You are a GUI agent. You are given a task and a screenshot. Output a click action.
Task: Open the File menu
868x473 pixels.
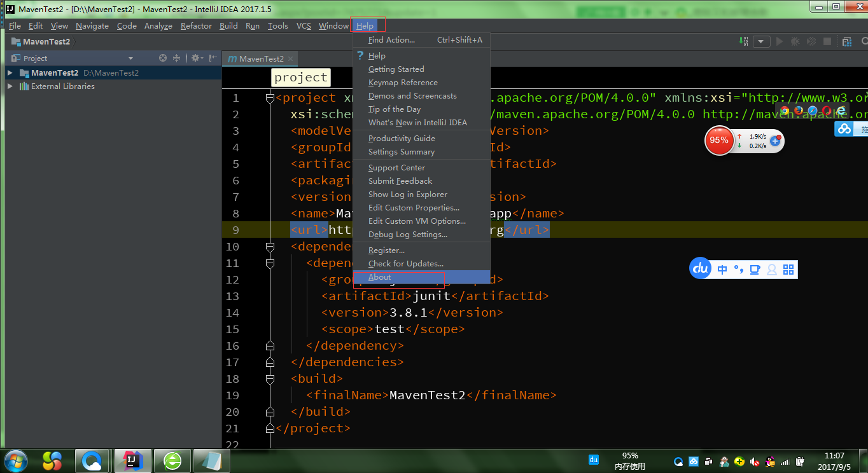[x=15, y=26]
